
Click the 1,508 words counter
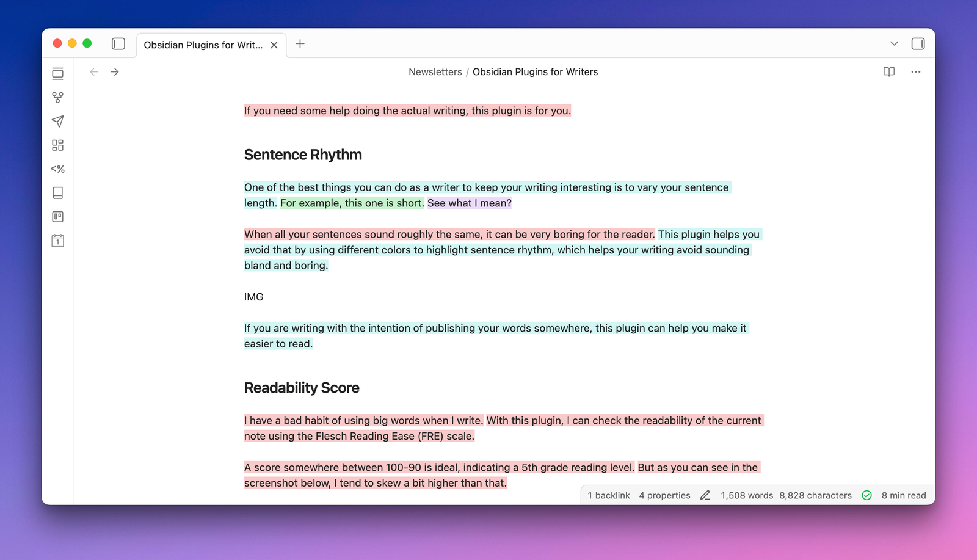(746, 495)
